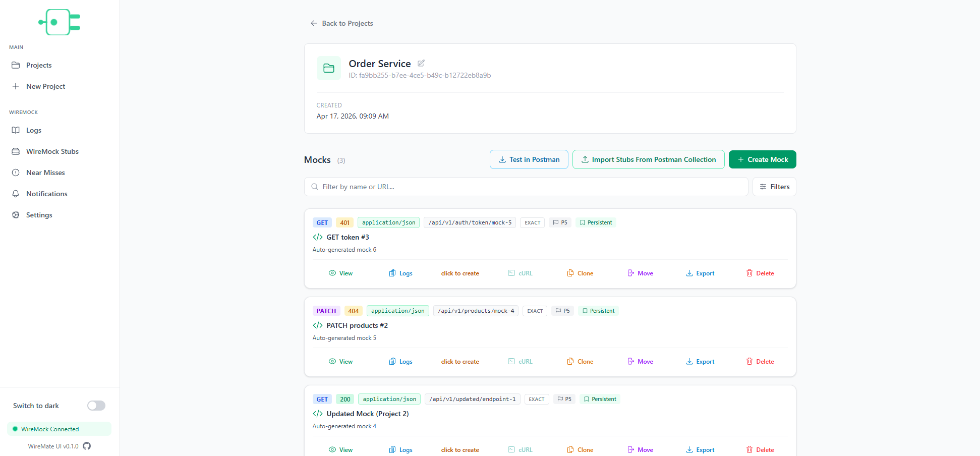Click the Create Mock button
980x456 pixels.
pyautogui.click(x=762, y=159)
